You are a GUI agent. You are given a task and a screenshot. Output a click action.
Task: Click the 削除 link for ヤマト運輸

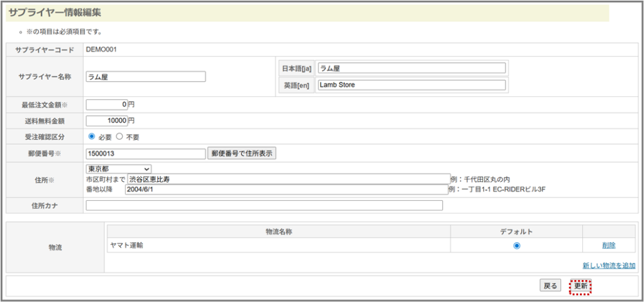[608, 245]
